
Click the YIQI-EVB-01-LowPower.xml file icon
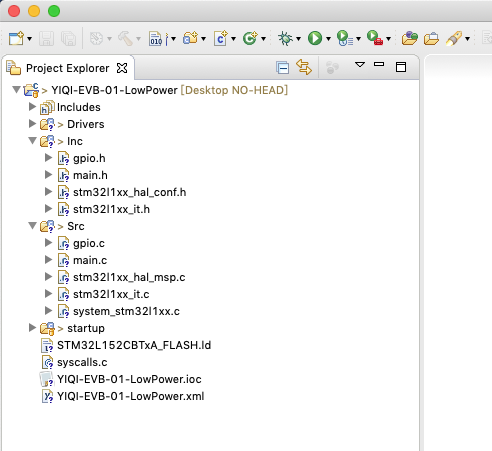click(47, 396)
